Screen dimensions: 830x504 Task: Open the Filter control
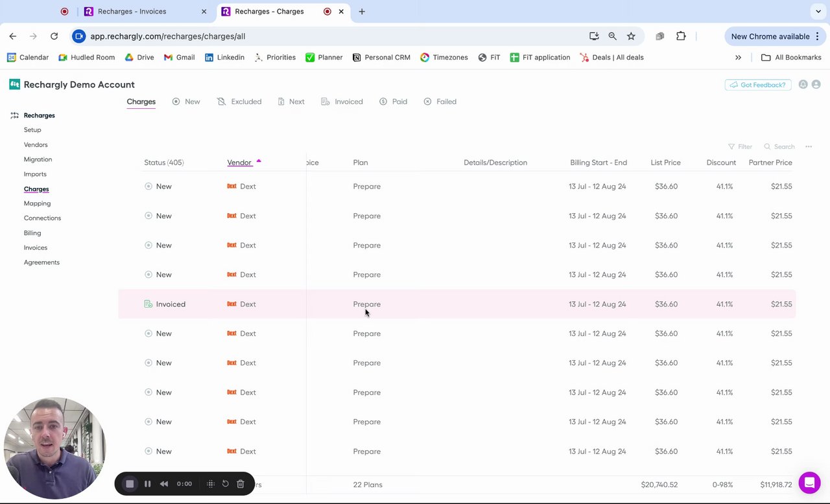740,146
